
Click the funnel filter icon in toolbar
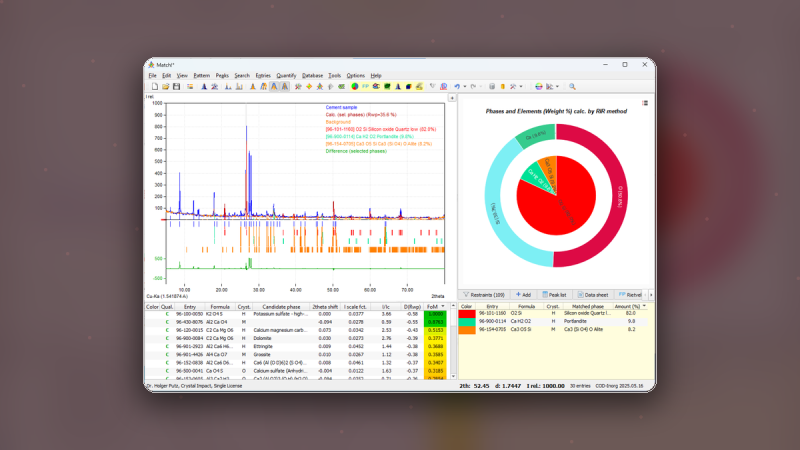[x=433, y=87]
